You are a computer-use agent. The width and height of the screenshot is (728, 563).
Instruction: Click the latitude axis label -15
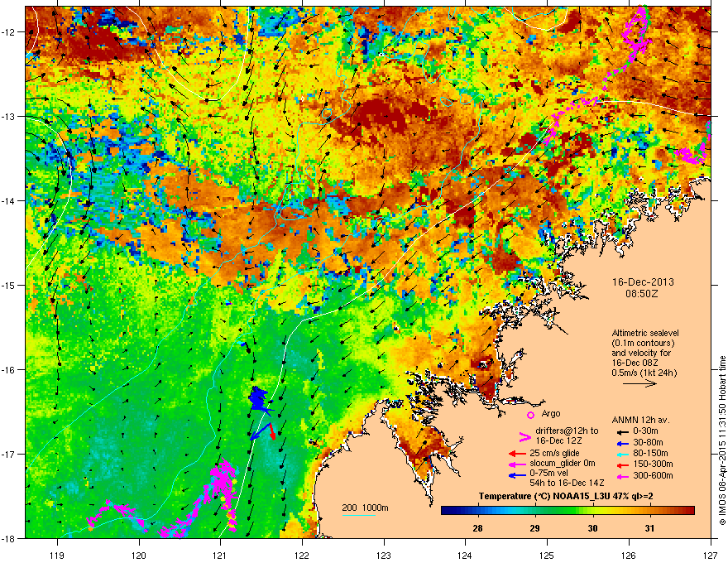[x=8, y=285]
